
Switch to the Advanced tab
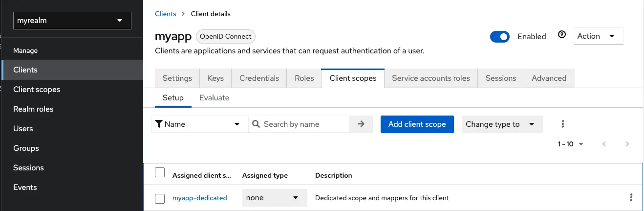tap(549, 78)
